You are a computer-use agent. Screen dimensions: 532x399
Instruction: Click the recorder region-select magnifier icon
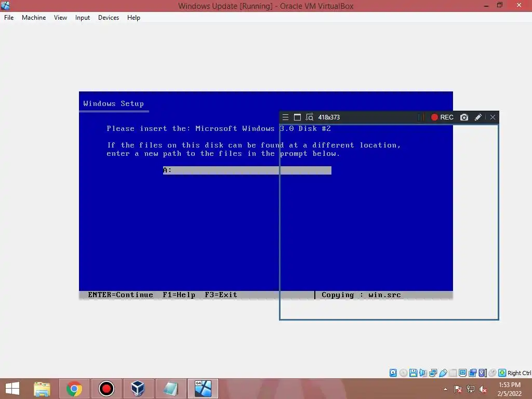coord(310,117)
